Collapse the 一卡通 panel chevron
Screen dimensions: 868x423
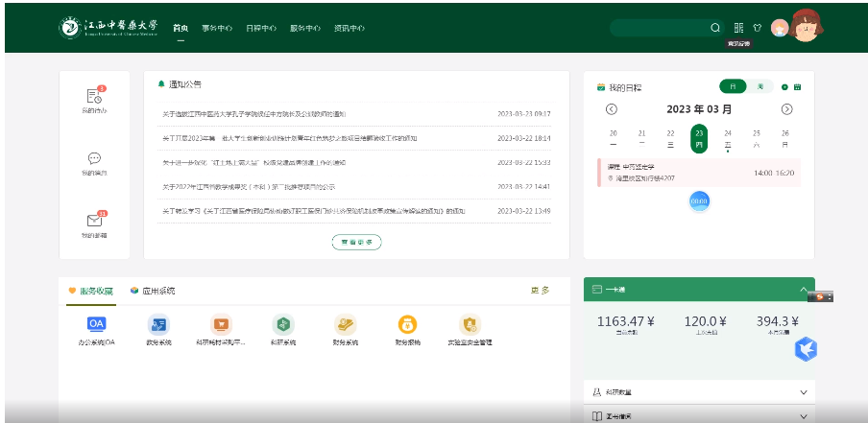[804, 289]
